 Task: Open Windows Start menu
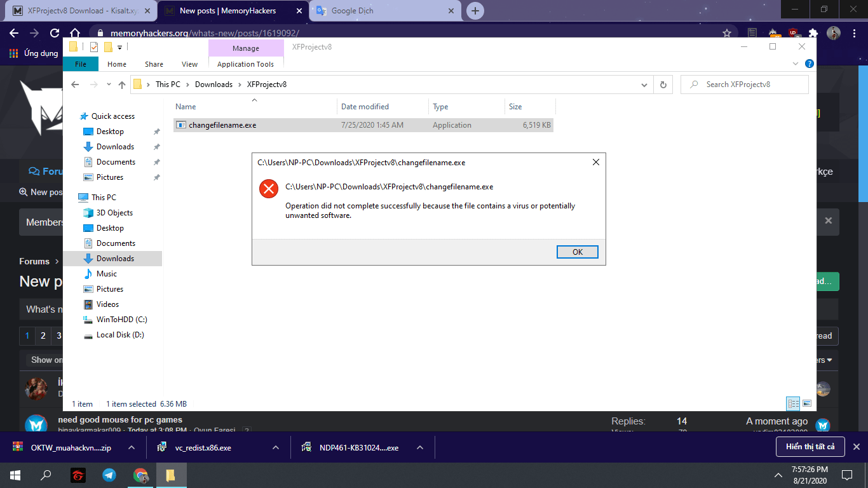point(15,475)
